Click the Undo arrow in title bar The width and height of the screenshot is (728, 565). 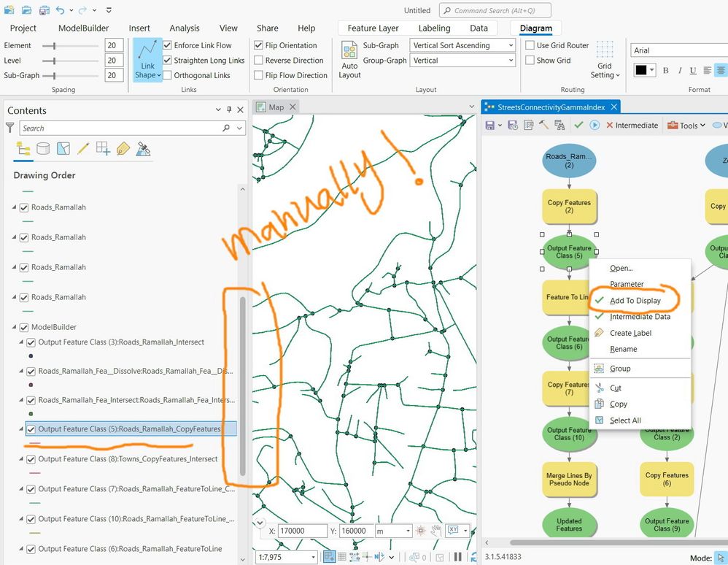point(61,9)
